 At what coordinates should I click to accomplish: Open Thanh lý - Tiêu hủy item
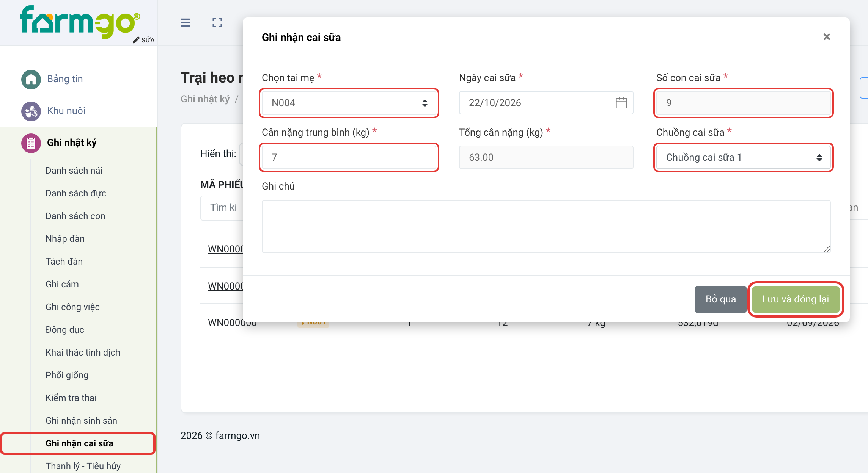83,466
